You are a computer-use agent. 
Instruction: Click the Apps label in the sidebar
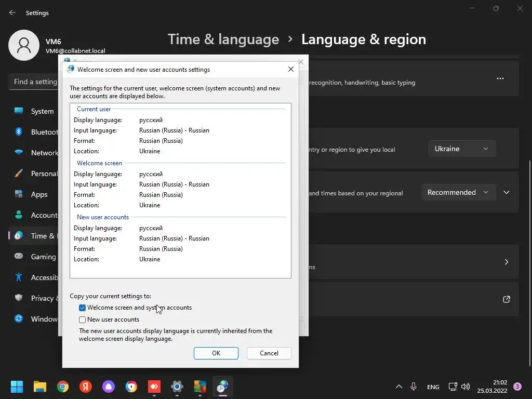coord(39,194)
